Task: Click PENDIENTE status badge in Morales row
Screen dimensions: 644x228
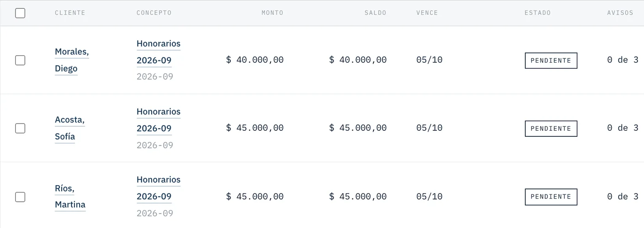Action: [551, 60]
